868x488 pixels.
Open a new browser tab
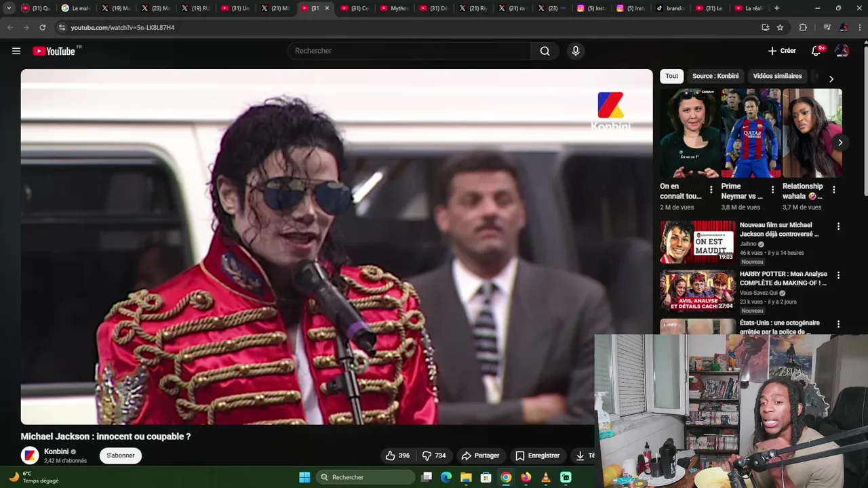776,8
